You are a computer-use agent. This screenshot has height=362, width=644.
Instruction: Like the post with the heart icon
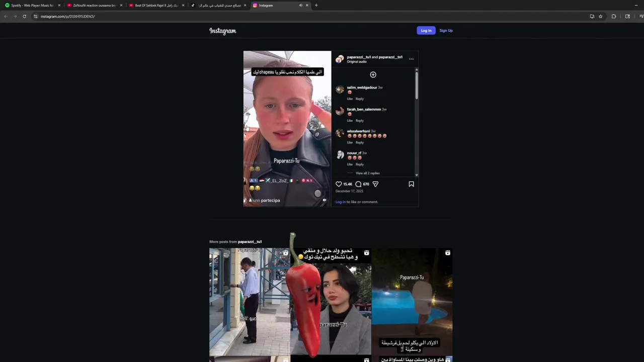339,184
